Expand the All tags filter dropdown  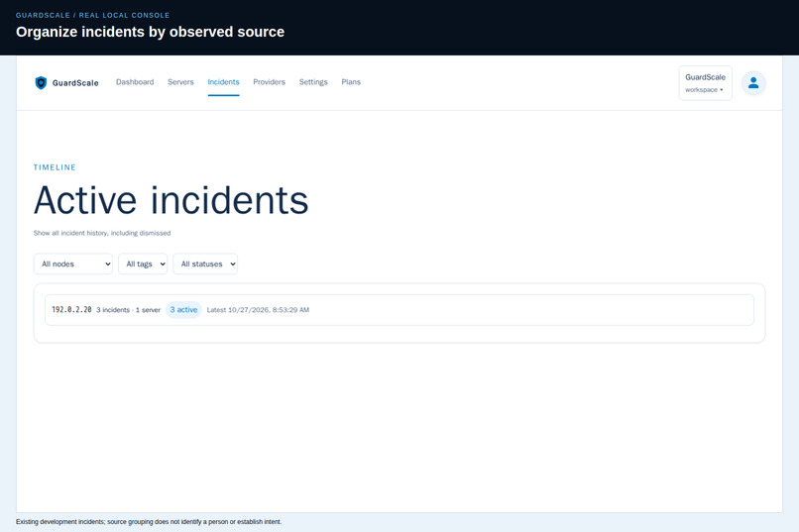(x=143, y=264)
